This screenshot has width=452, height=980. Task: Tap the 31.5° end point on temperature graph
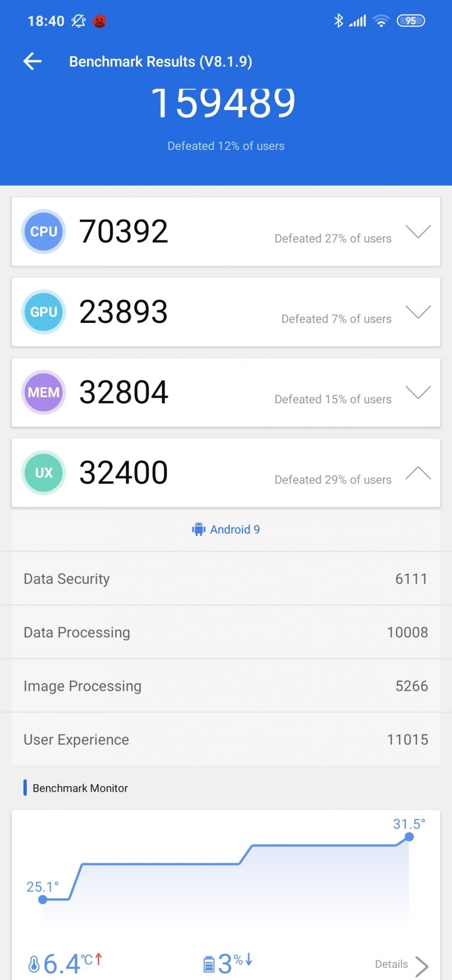409,837
